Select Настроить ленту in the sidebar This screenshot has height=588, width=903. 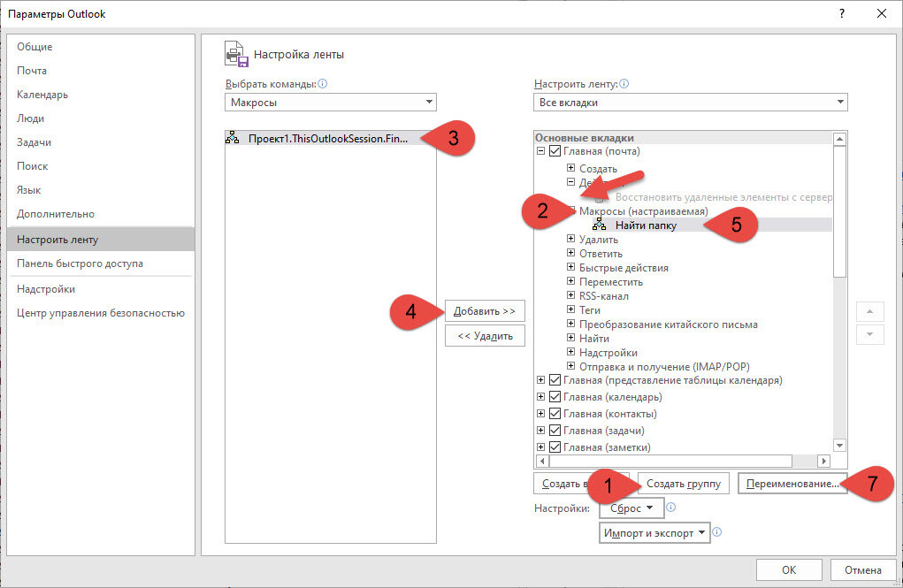pyautogui.click(x=101, y=239)
